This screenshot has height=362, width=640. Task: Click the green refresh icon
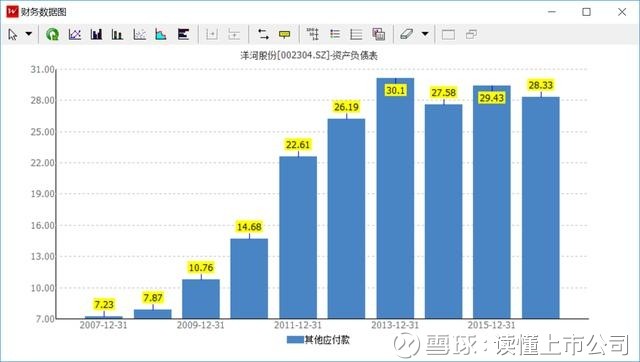tap(52, 34)
